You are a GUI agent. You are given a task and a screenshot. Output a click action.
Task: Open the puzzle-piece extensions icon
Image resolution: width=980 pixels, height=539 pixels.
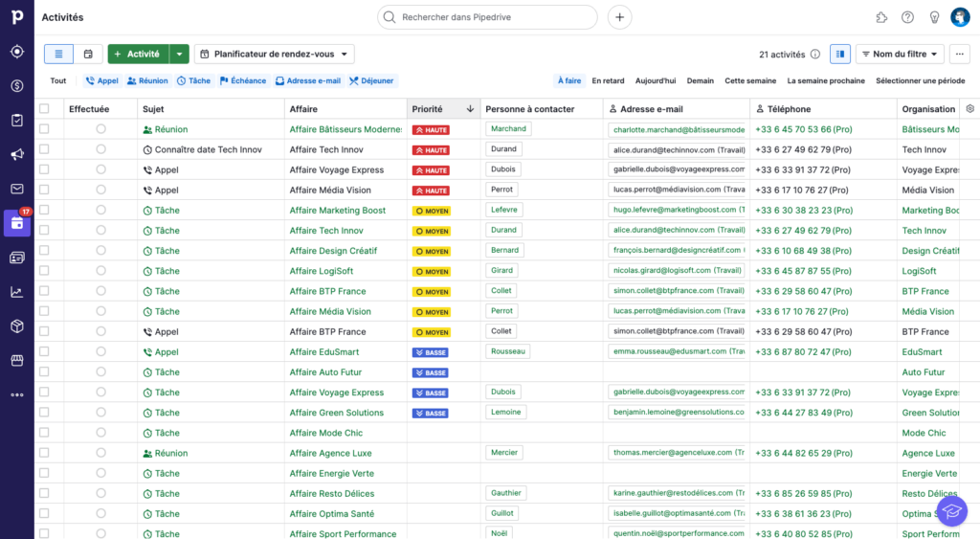881,17
